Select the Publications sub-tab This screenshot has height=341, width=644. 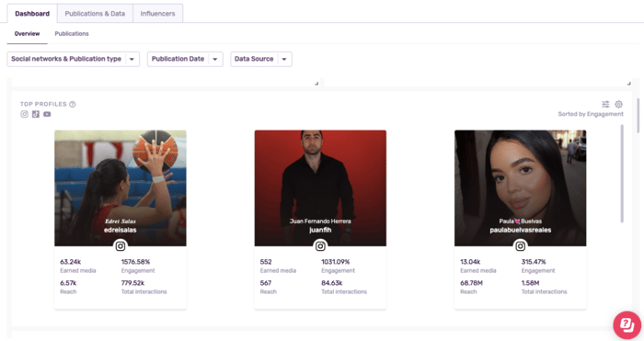[x=72, y=34]
